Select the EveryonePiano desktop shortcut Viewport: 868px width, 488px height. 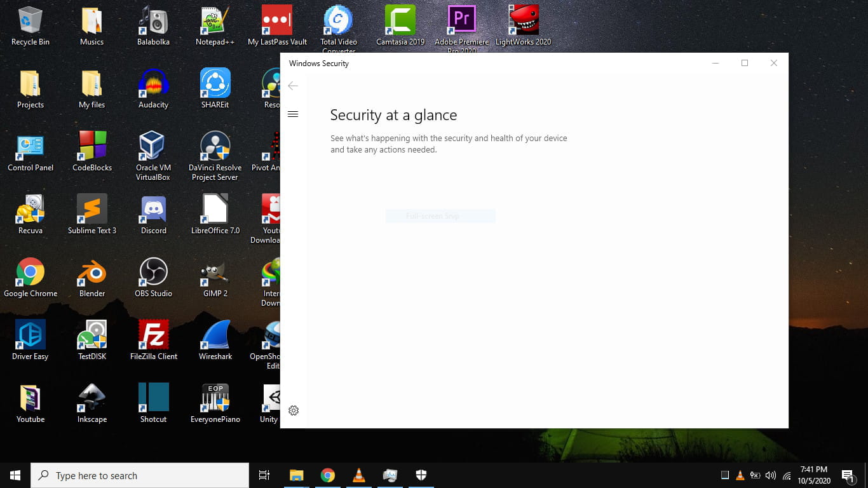(x=215, y=404)
